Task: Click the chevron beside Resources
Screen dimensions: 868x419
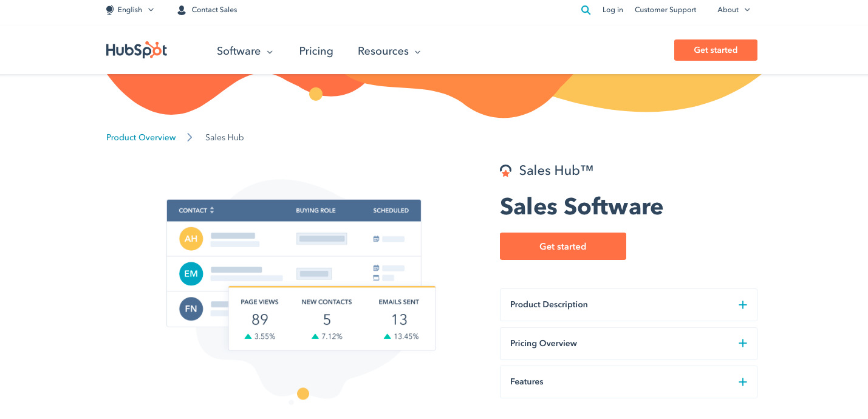Action: [x=417, y=52]
